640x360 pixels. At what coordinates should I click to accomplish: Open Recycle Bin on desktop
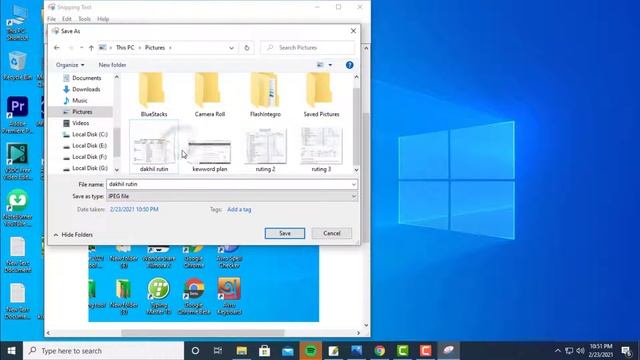[x=17, y=65]
